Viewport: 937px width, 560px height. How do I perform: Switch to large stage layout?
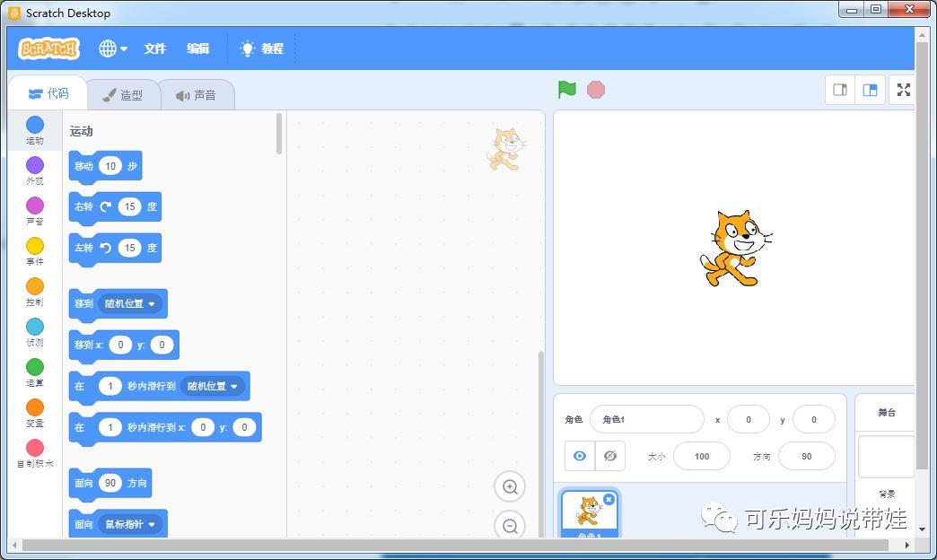click(870, 90)
